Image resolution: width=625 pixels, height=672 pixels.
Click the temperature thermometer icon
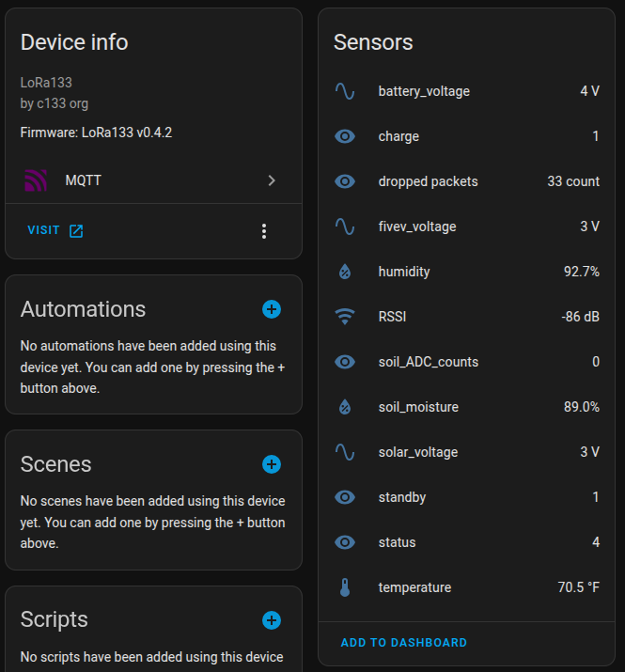[345, 587]
